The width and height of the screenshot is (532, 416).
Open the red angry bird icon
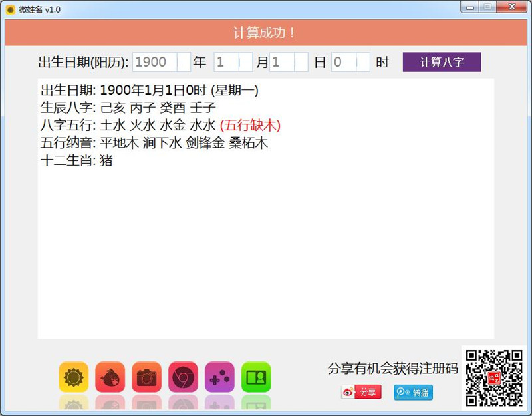[110, 377]
